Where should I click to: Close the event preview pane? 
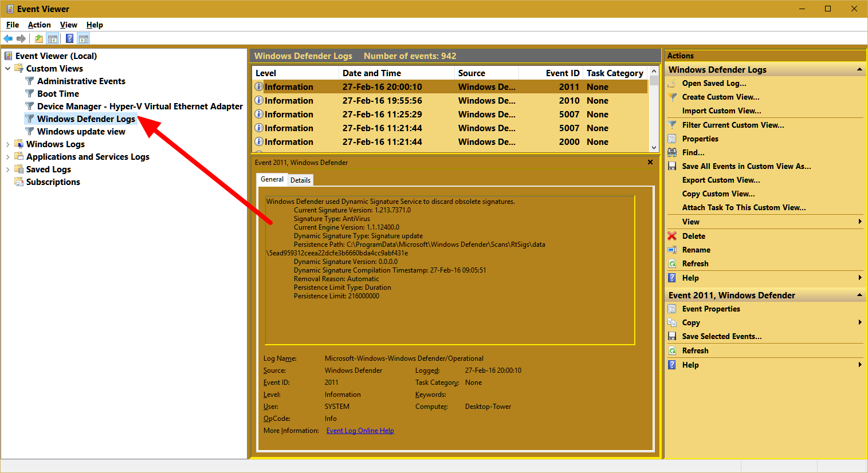click(x=650, y=162)
